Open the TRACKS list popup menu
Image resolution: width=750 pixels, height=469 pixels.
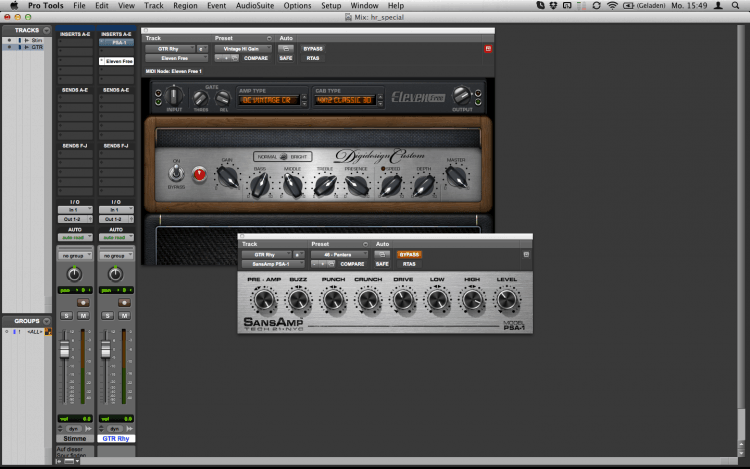[46, 30]
